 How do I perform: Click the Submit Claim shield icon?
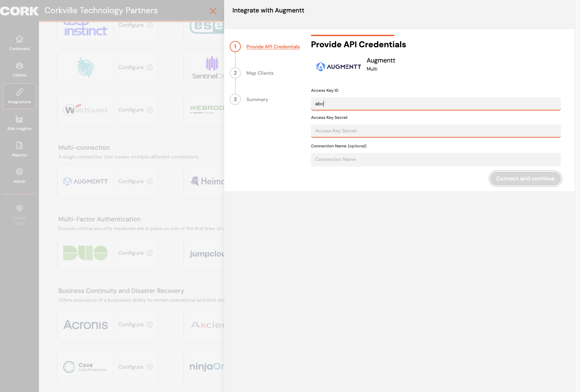19,208
